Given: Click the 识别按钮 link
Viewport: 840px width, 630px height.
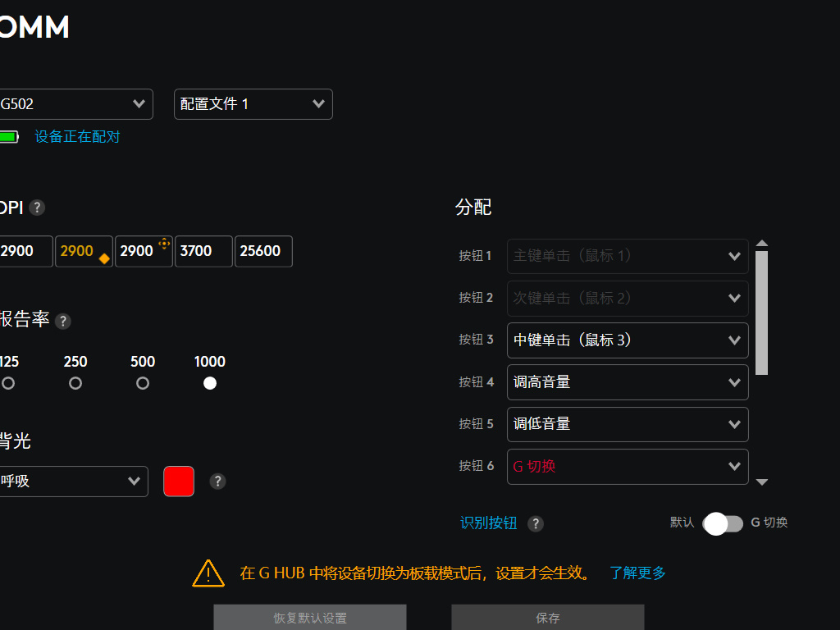Looking at the screenshot, I should coord(489,523).
